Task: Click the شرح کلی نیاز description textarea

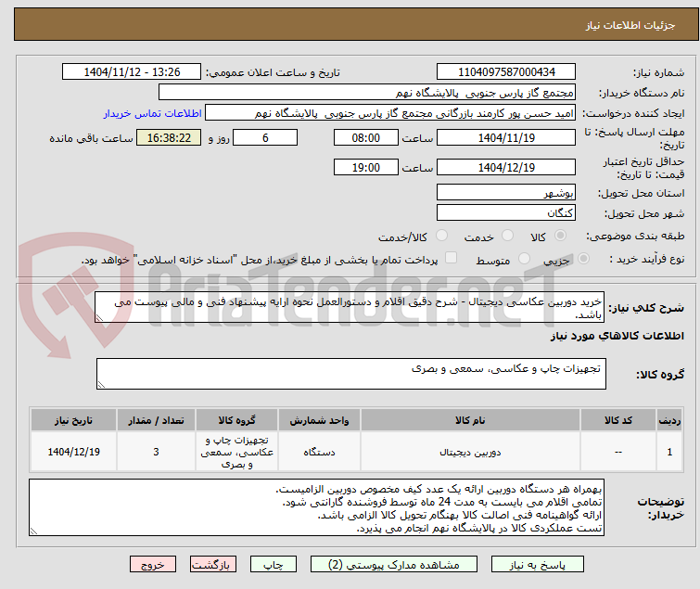Action: click(350, 307)
